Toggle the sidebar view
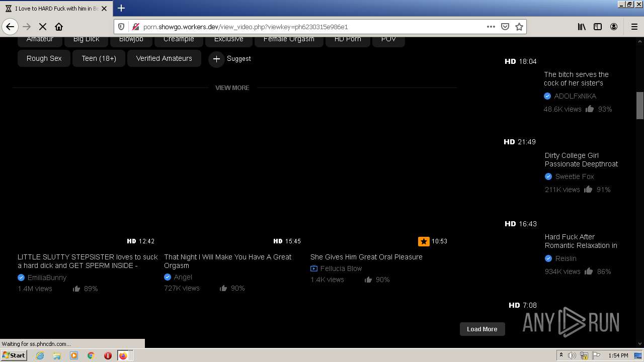The height and width of the screenshot is (362, 644). [598, 27]
